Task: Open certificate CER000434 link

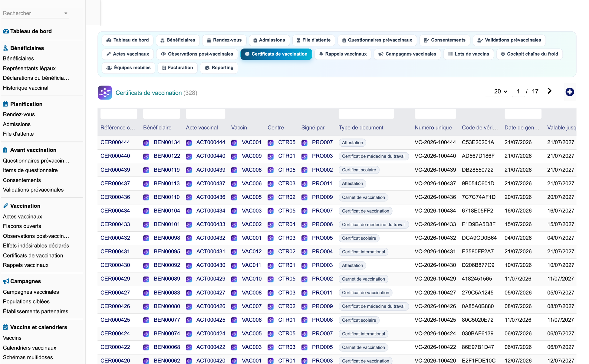Action: (x=115, y=211)
